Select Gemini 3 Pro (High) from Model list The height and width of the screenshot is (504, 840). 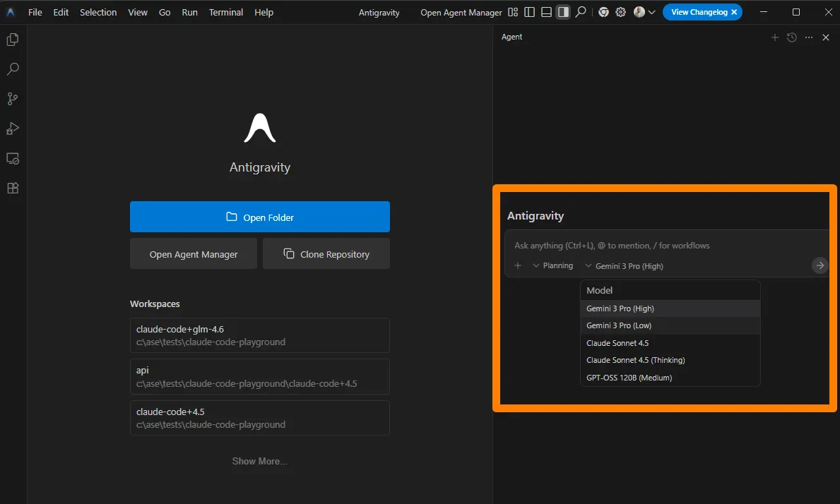(x=670, y=308)
